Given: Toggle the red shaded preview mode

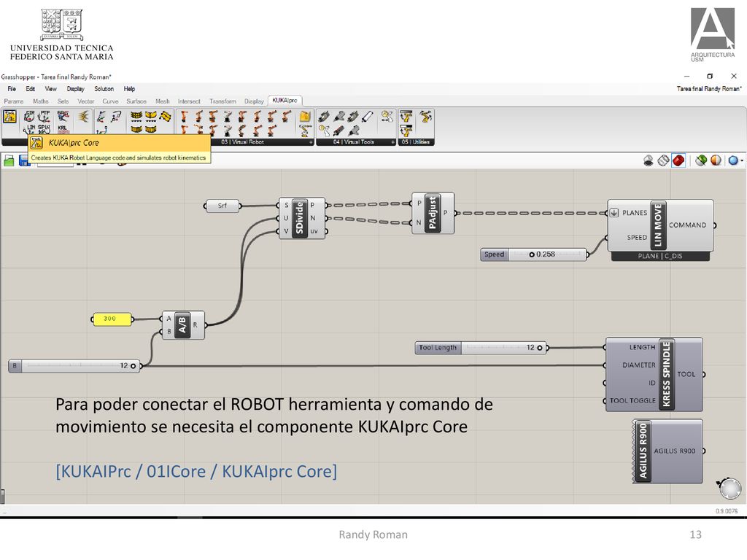Looking at the screenshot, I should click(x=678, y=160).
